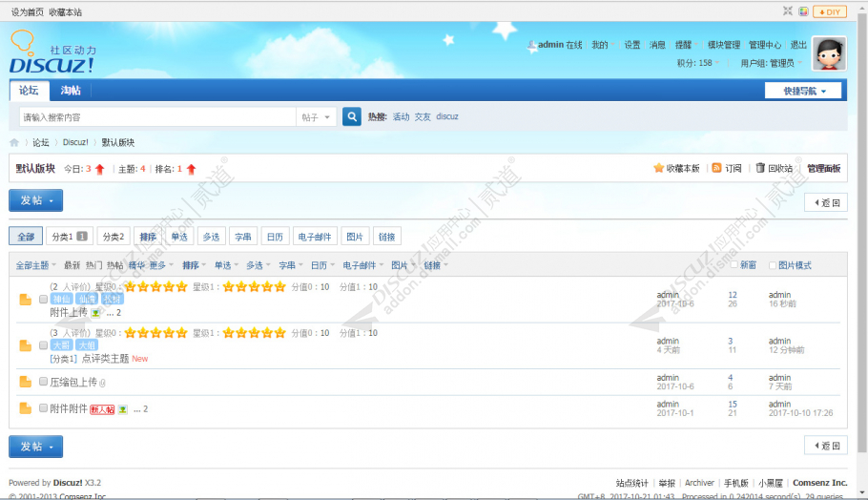Select the 日历 category tab
Viewport: 868px width, 500px height.
[275, 237]
